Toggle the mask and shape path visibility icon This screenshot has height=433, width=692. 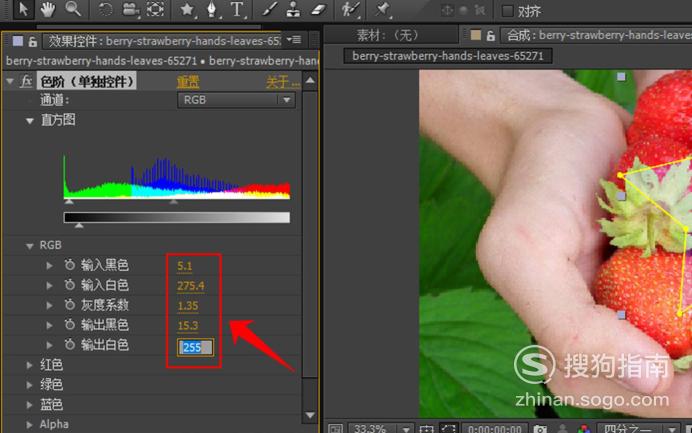(x=448, y=429)
